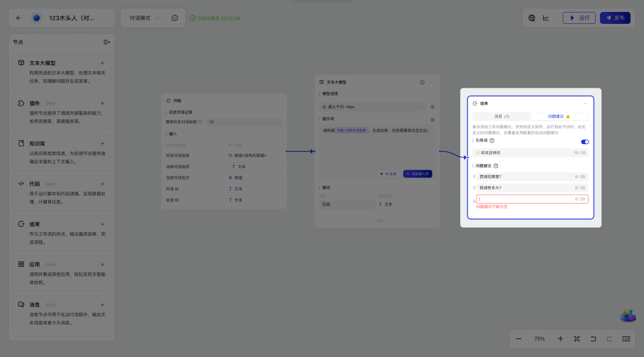This screenshot has width=644, height=357.
Task: Collapse the 节点 panel with list icon
Action: tap(106, 42)
